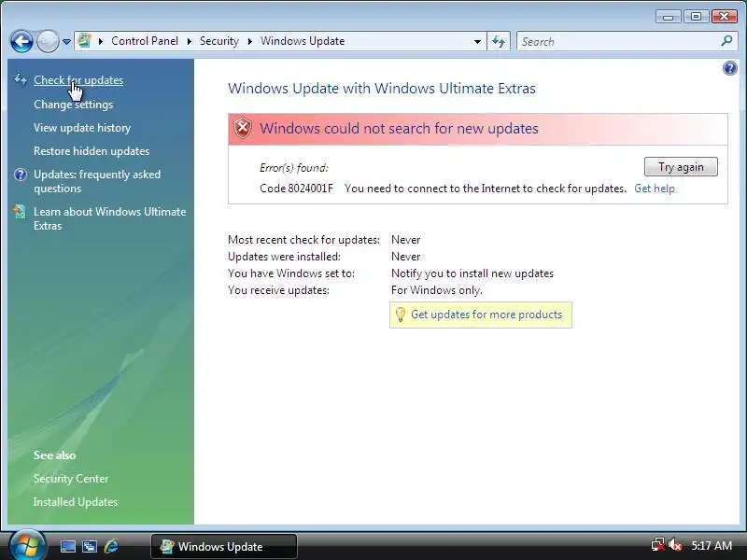
Task: Expand the arrow after Control Panel breadcrumb
Action: 190,41
